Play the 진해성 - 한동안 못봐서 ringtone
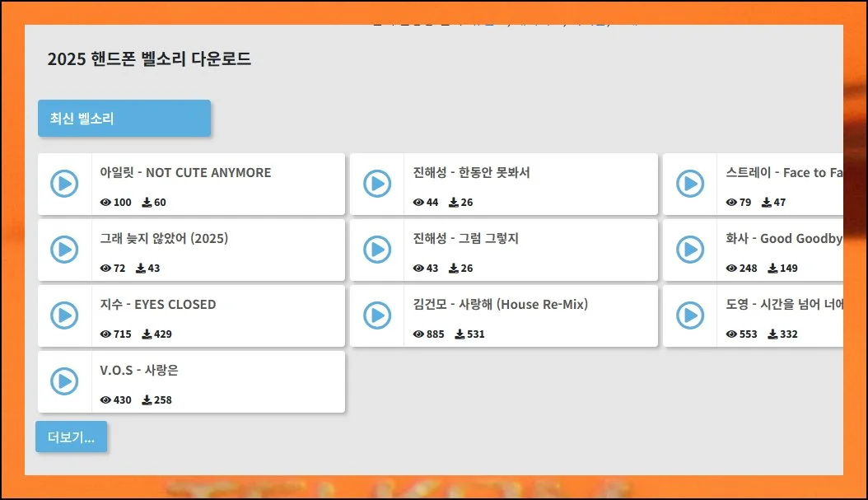 377,183
